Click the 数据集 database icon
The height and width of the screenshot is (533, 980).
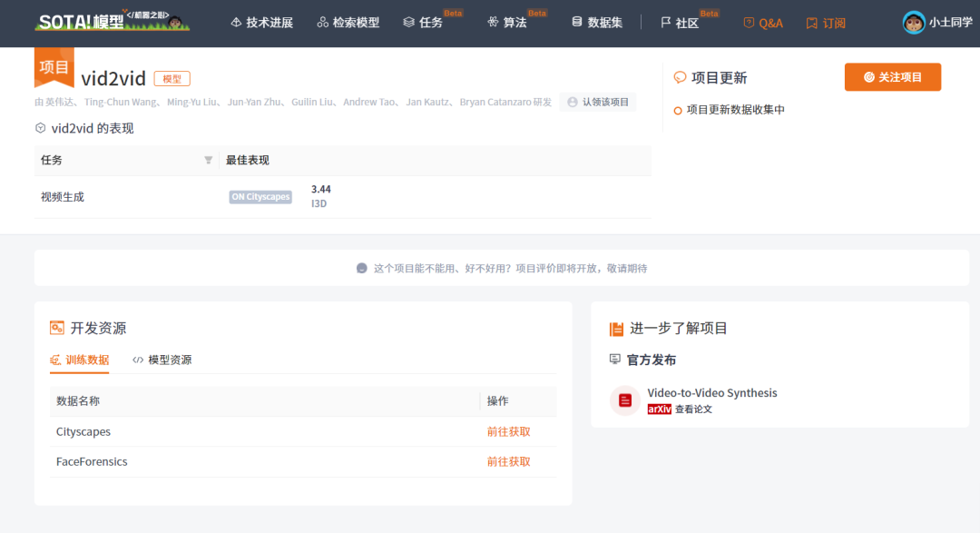(x=577, y=22)
